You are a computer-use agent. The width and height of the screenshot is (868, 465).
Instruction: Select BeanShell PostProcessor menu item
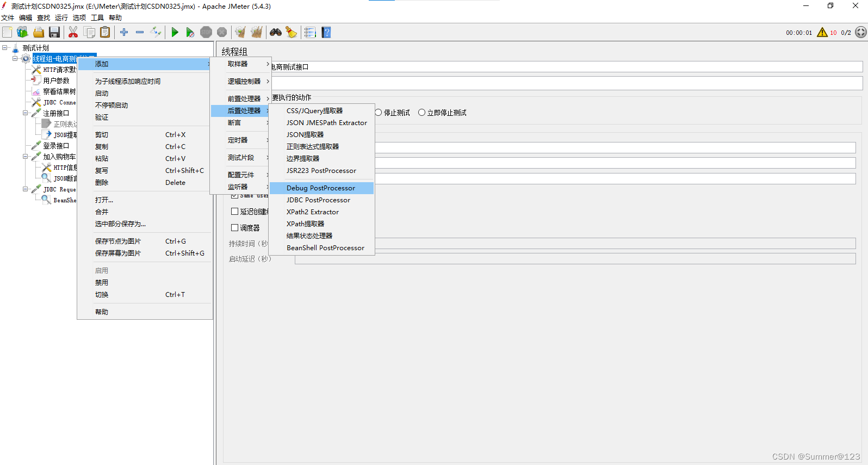point(321,248)
